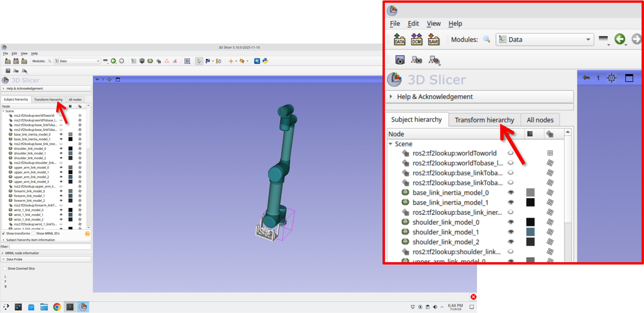The image size is (644, 313).
Task: Expand the MRML node information section
Action: [x=46, y=253]
